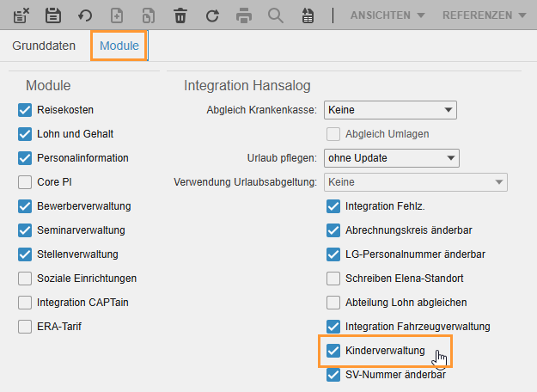This screenshot has width=537, height=392.
Task: Select the Module tab
Action: (119, 46)
